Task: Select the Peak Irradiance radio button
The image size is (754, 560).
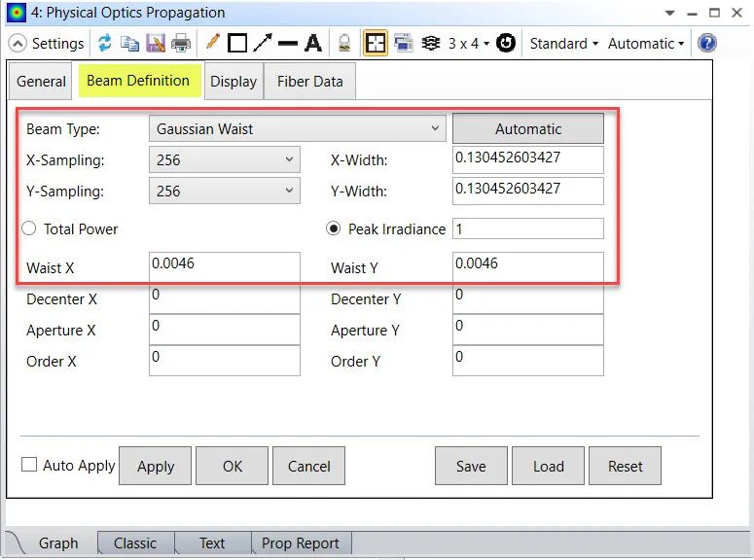Action: coord(335,228)
